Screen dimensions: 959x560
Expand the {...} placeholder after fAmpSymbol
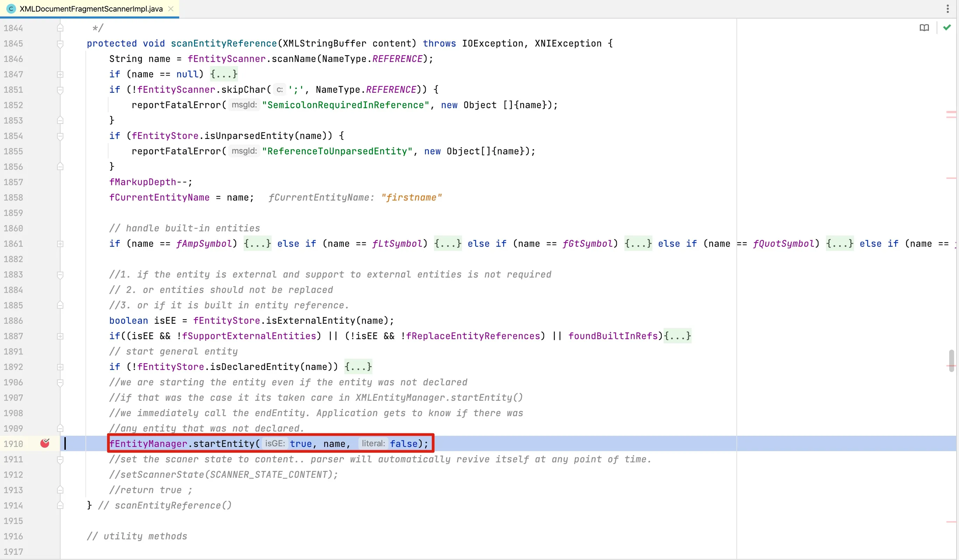coord(258,244)
